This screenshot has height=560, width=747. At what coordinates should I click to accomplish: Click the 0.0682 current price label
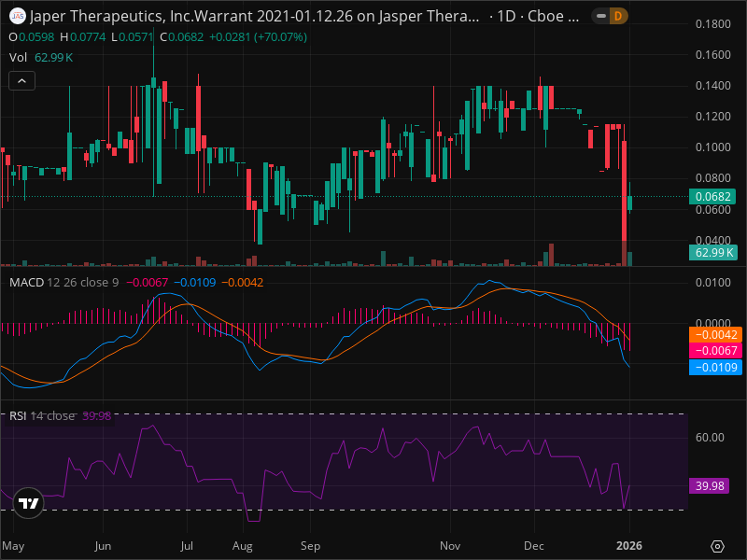[x=712, y=196]
